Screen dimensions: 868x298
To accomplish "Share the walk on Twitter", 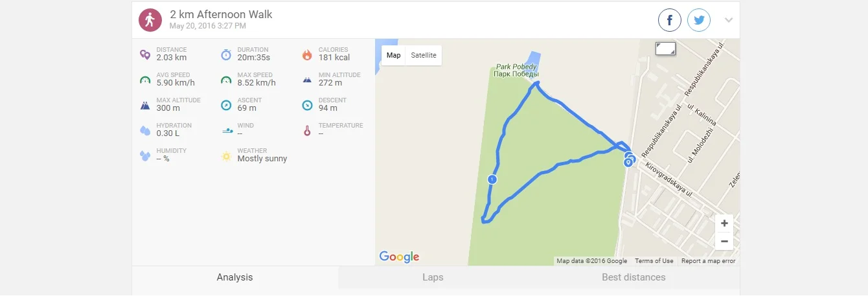I will click(x=699, y=20).
